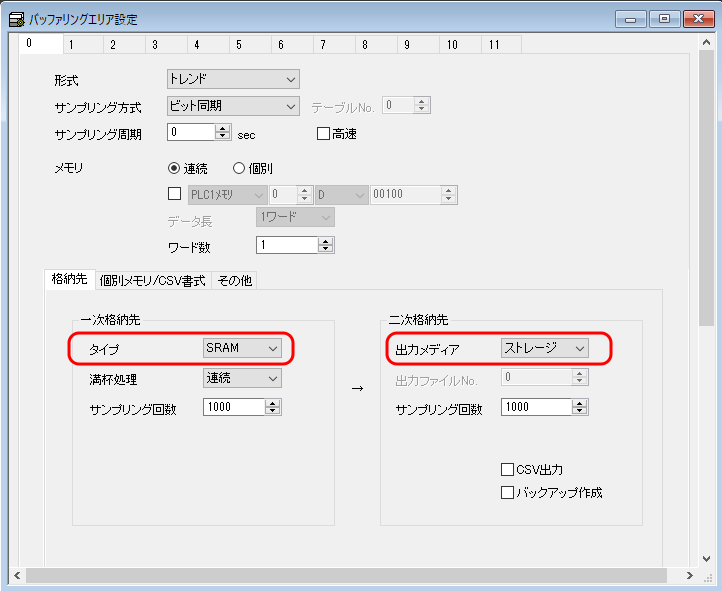Image resolution: width=722 pixels, height=591 pixels.
Task: Decrease ワード数 using the down arrow
Action: 326,249
